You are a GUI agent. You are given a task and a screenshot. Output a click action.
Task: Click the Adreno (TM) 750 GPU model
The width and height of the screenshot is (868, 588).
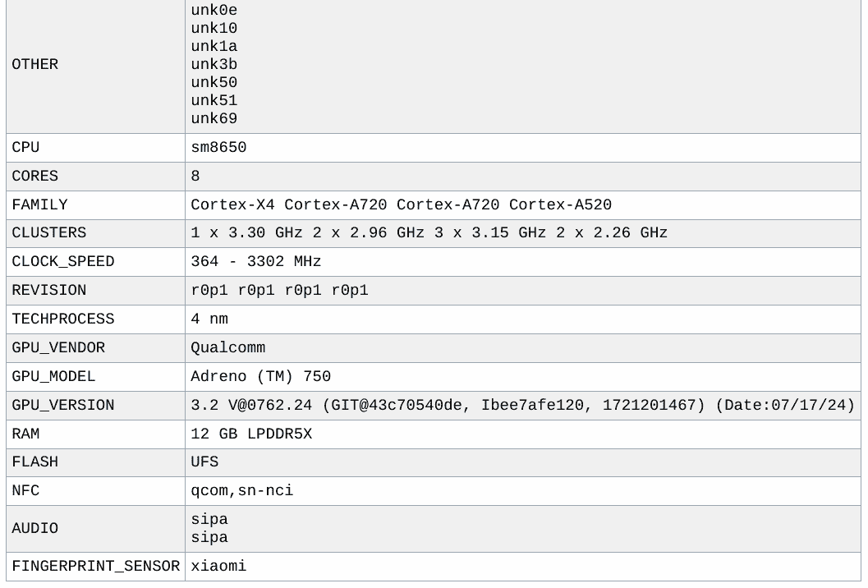click(260, 377)
